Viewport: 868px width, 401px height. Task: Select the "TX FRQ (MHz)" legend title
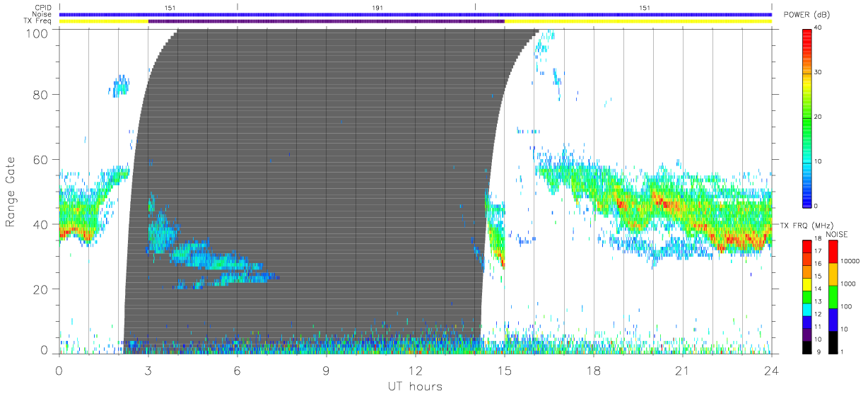(x=807, y=225)
